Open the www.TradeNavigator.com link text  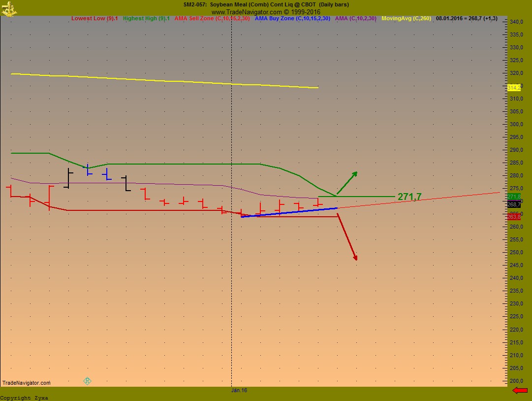266,12
